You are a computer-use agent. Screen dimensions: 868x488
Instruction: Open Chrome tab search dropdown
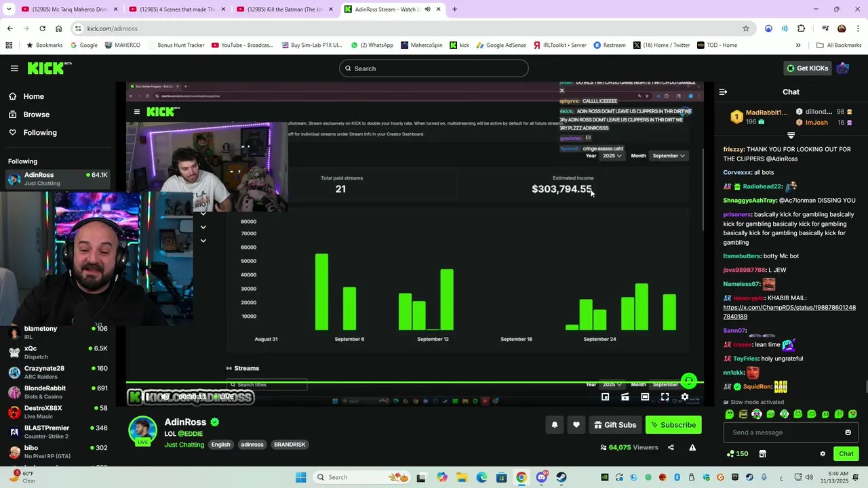coord(9,9)
